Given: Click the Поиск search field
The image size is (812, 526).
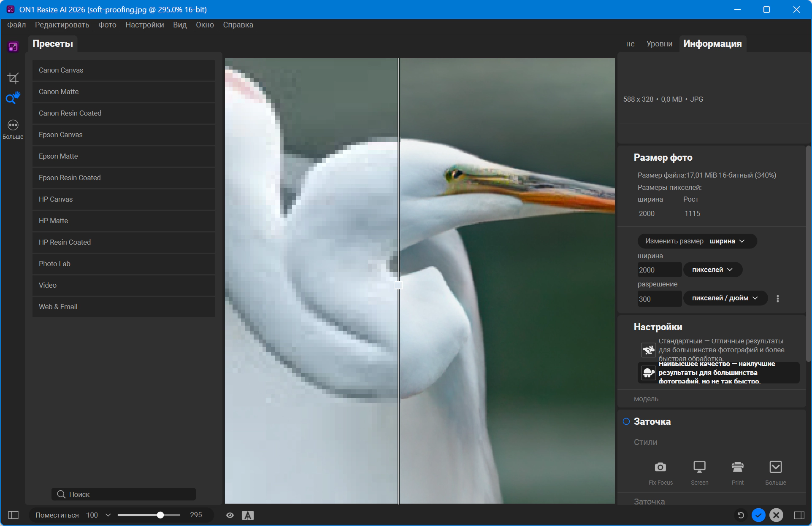Looking at the screenshot, I should [x=124, y=494].
